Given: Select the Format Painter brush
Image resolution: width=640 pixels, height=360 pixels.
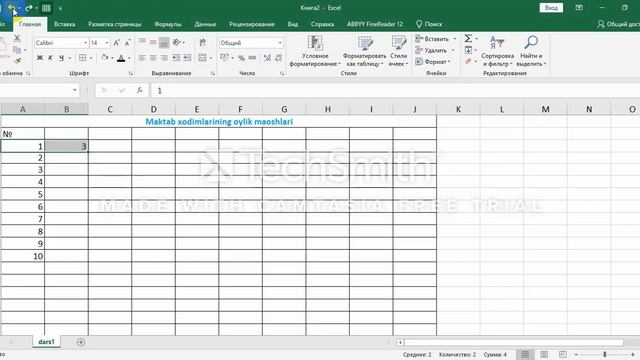Looking at the screenshot, I should pos(17,61).
